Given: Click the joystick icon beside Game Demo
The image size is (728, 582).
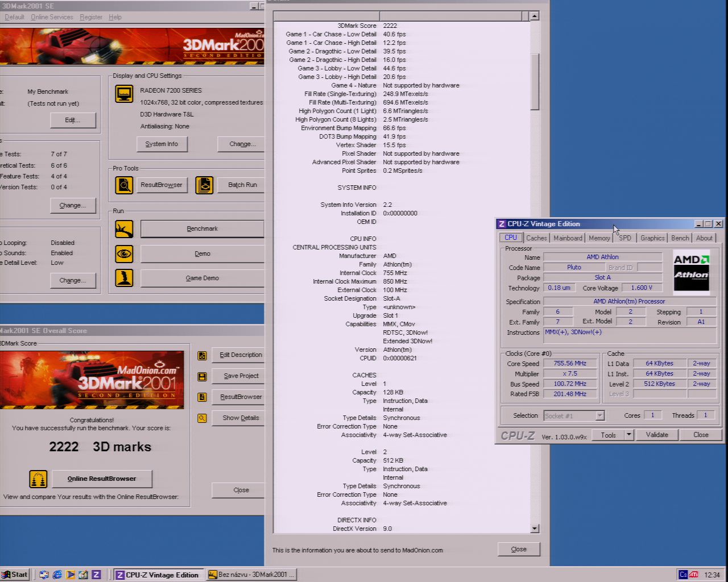Looking at the screenshot, I should click(x=124, y=278).
